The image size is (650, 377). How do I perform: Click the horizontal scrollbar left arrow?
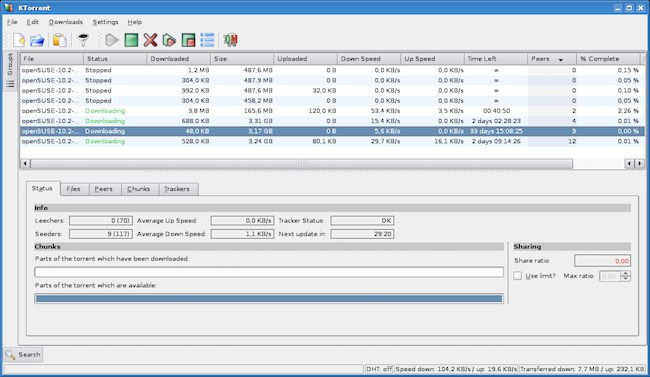(25, 163)
